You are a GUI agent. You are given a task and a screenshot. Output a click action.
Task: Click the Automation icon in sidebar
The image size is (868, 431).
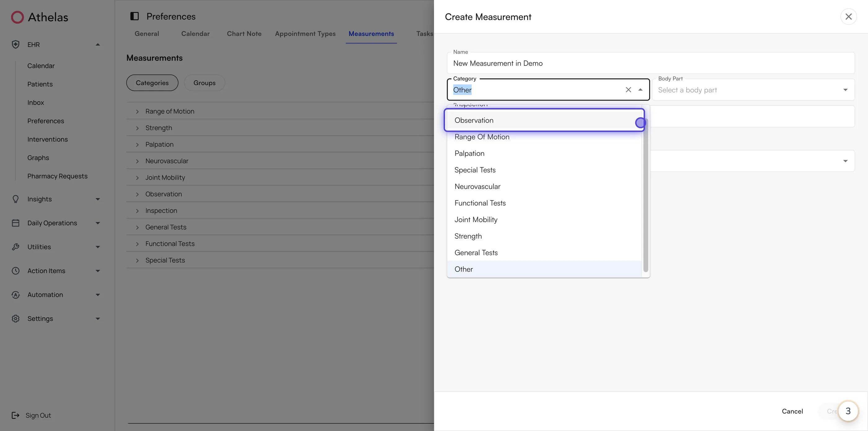pos(15,295)
